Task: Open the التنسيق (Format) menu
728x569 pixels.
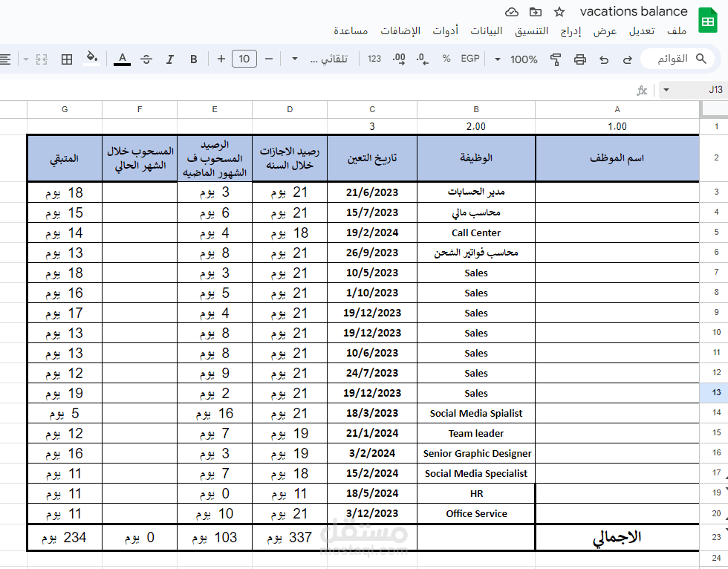Action: pos(531,31)
